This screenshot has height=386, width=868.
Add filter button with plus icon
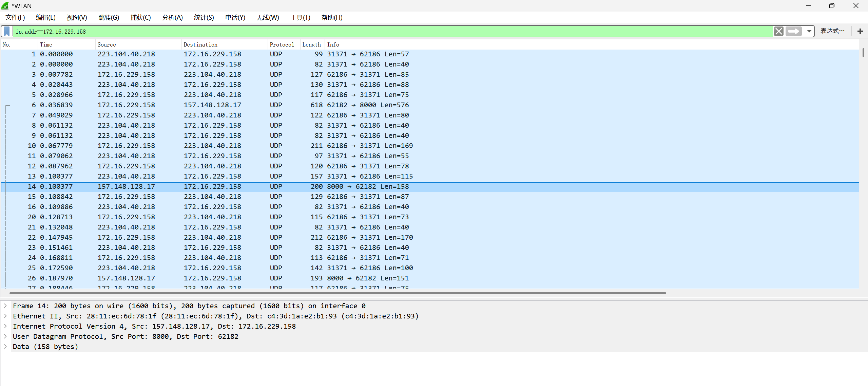(x=860, y=32)
